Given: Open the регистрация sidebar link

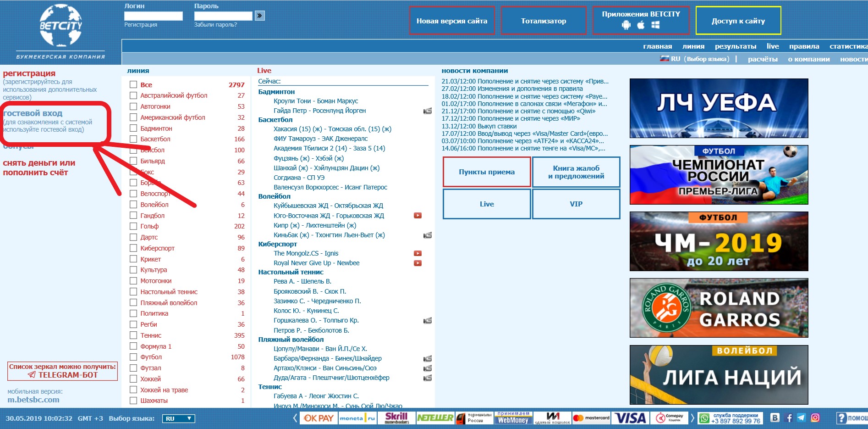Looking at the screenshot, I should point(29,73).
